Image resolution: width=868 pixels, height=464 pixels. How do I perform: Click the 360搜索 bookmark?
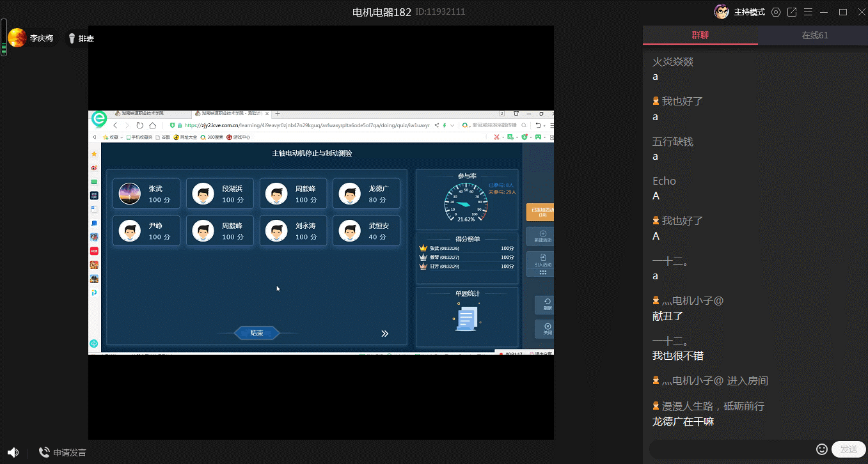212,137
